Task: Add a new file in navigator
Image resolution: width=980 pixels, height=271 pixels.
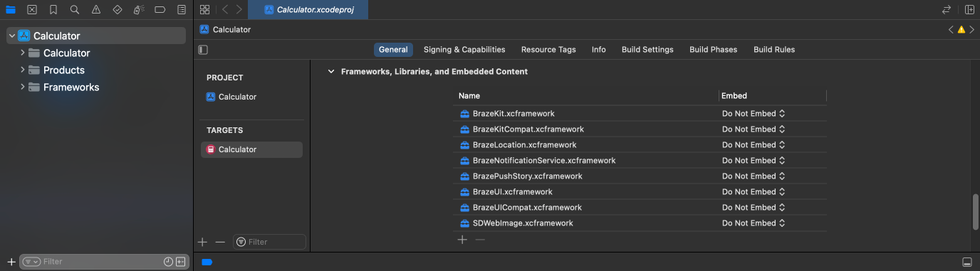Action: (11, 262)
